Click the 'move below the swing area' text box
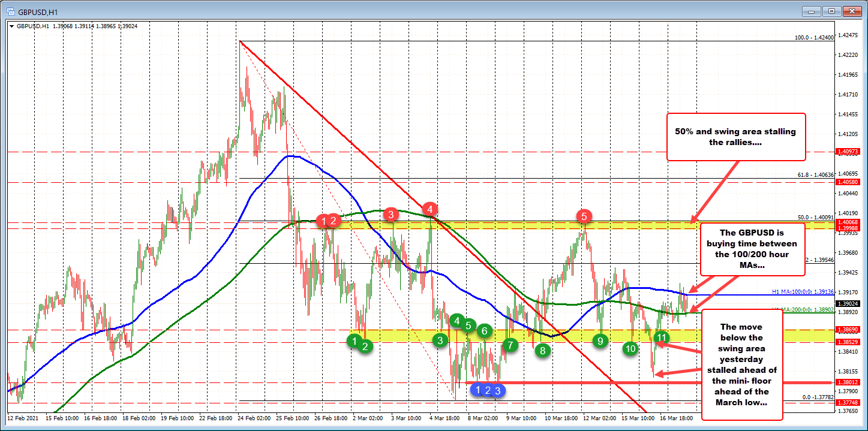Image resolution: width=868 pixels, height=431 pixels. pos(741,364)
